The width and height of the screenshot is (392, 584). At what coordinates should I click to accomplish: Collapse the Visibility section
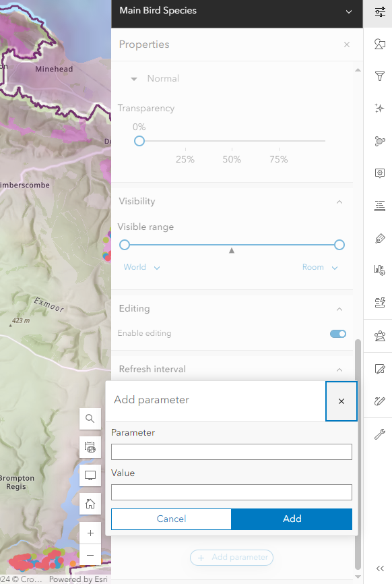(339, 201)
